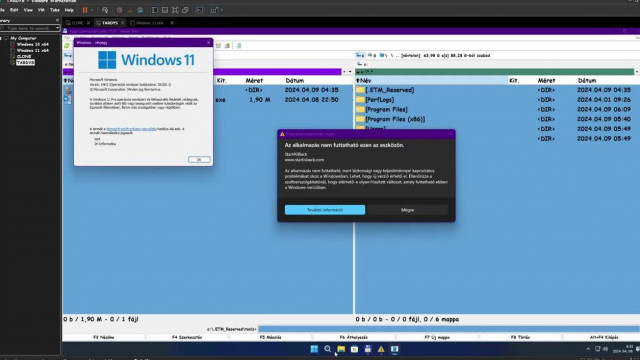640x360 pixels.
Task: Open the Tabs menu in VMware
Action: tap(54, 10)
